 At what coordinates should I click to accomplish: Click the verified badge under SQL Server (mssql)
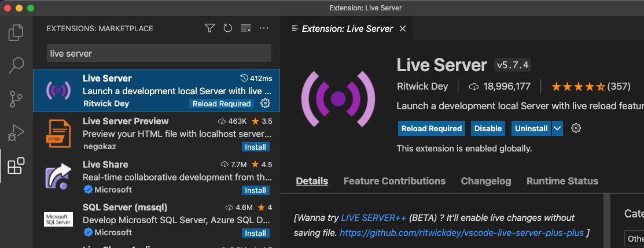[87, 232]
